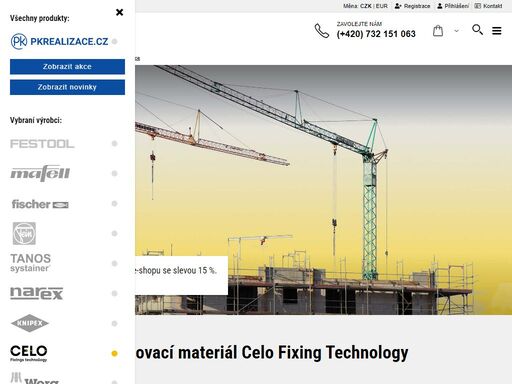Click the construction crane banner image
Screen dimensions: 512x384
[323, 190]
